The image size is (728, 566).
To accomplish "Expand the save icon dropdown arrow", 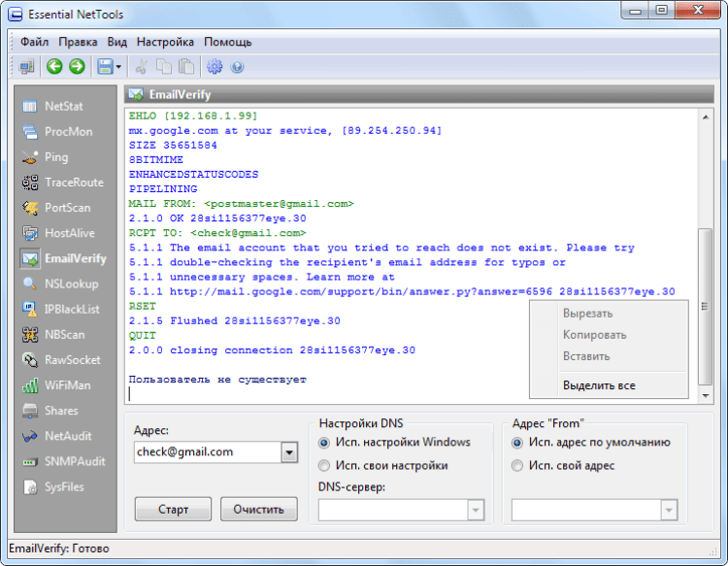I will [x=118, y=67].
